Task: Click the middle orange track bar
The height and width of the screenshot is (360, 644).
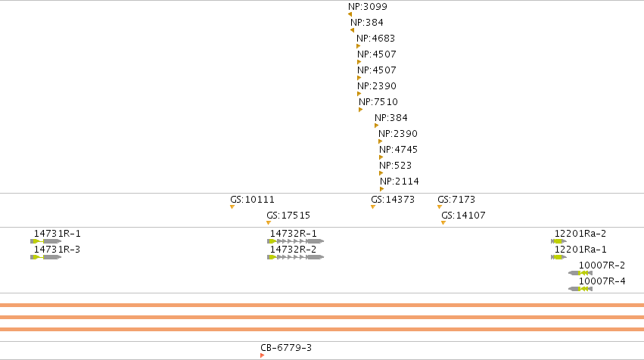Action: 322,318
